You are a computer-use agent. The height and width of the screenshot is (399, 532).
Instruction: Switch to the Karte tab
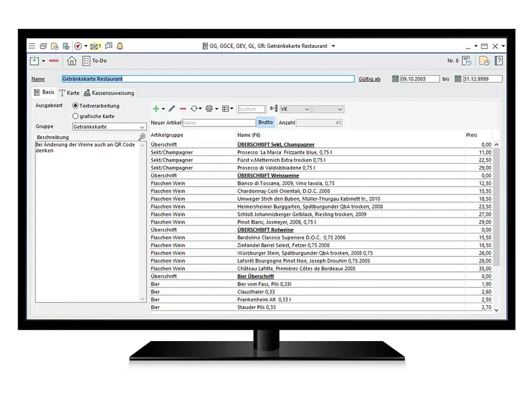point(69,93)
